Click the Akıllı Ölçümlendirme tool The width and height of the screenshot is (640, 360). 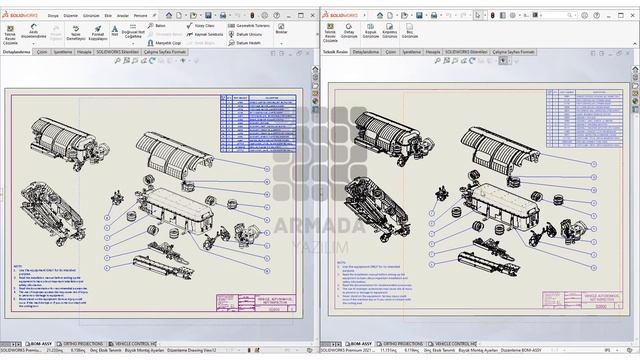point(33,31)
